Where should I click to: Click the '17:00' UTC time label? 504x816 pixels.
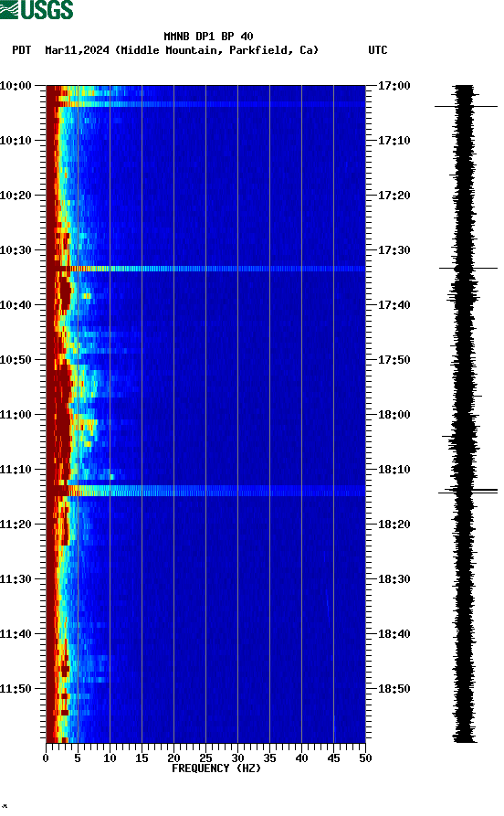pos(394,86)
